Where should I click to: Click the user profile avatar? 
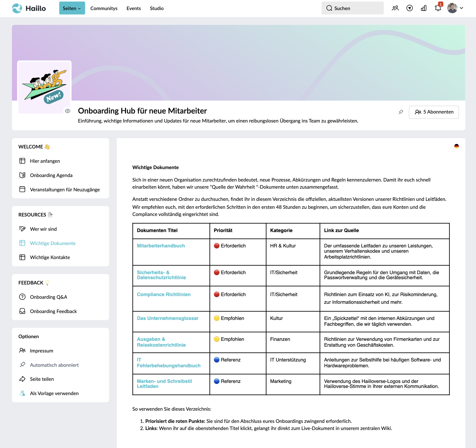click(x=452, y=8)
